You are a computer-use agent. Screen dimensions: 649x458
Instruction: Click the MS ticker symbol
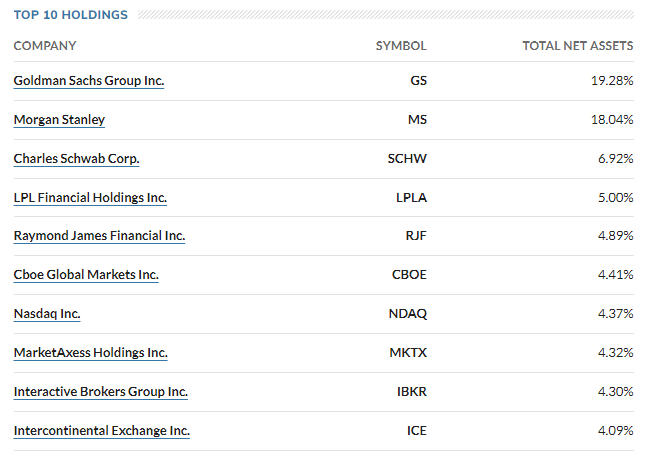click(417, 120)
